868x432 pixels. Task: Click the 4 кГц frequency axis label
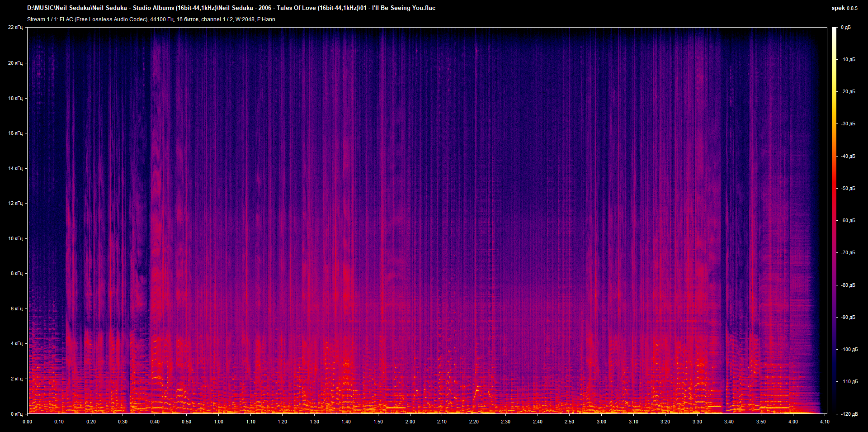[17, 343]
